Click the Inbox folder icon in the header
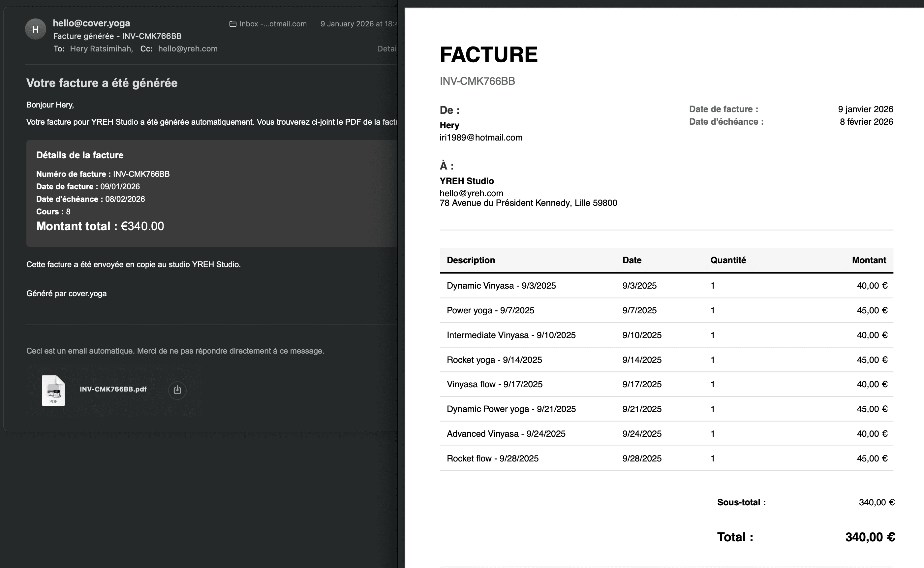The height and width of the screenshot is (568, 924). (233, 24)
